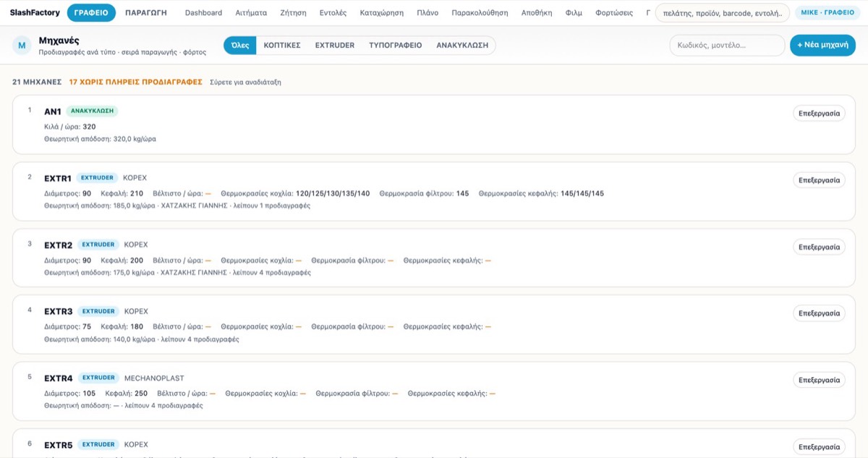Open the MIKE · ΓΡΑΦΕΙΟ user badge

click(827, 13)
